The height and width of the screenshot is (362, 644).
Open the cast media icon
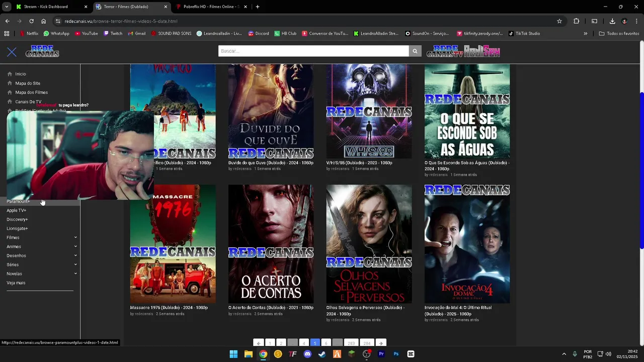tap(594, 21)
